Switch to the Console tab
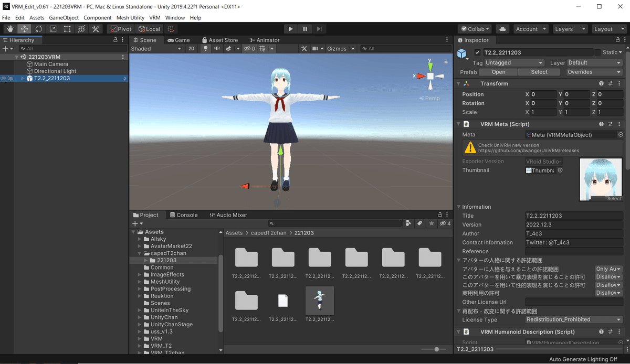The image size is (630, 364). (x=184, y=215)
